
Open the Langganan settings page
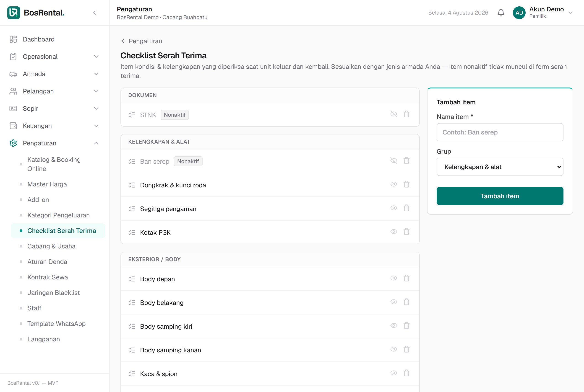click(x=58, y=339)
